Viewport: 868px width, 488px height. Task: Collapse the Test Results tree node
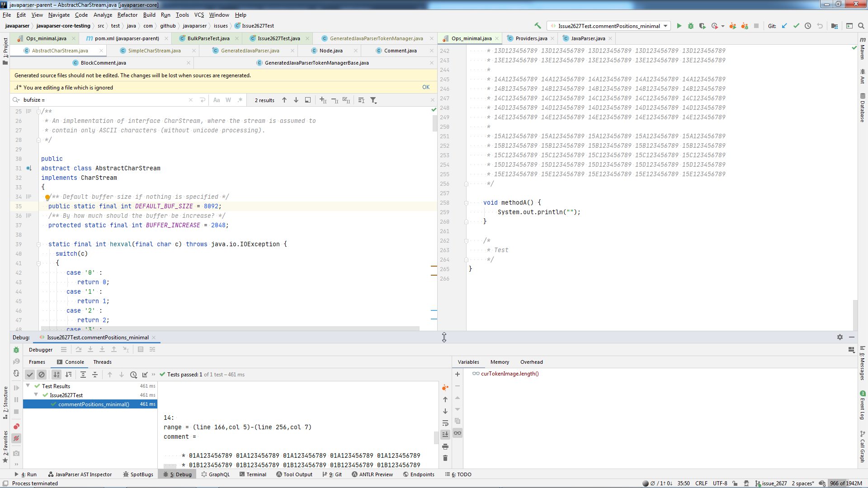(x=28, y=386)
